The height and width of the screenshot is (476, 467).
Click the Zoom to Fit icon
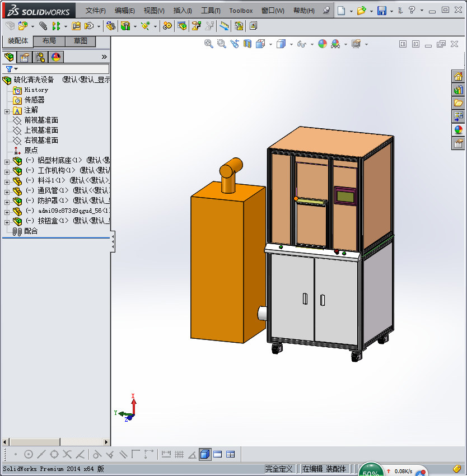coord(209,44)
